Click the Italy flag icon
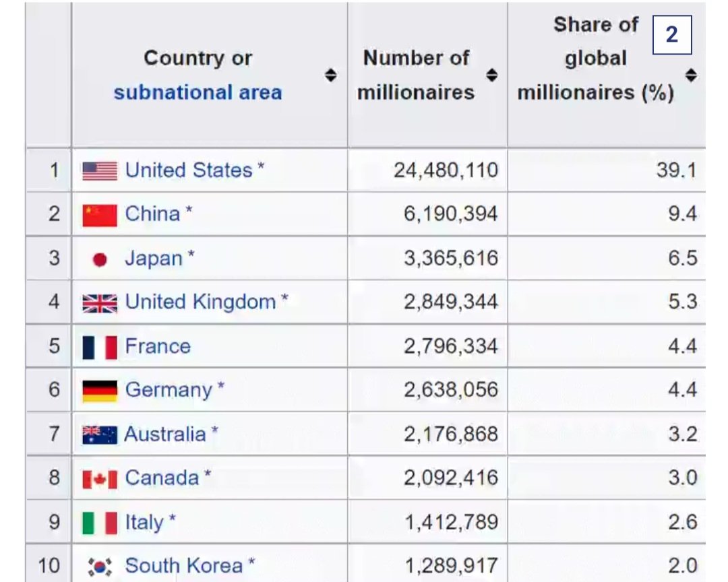Screen dimensions: 728x582 tap(100, 523)
